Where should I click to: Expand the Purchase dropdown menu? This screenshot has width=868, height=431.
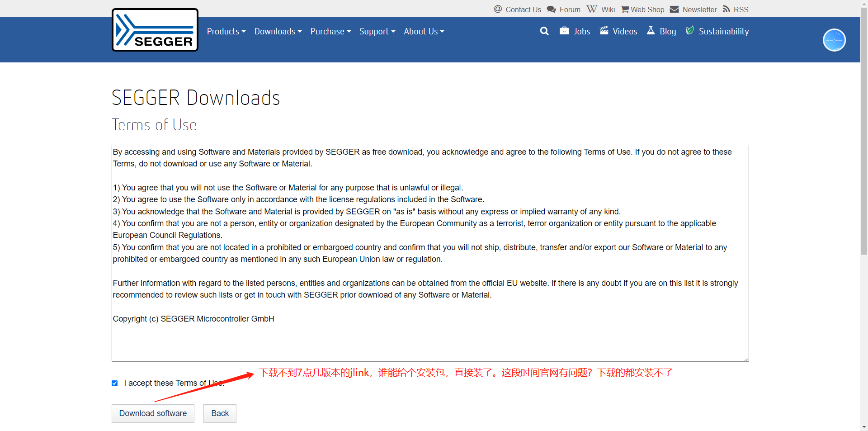tap(330, 31)
